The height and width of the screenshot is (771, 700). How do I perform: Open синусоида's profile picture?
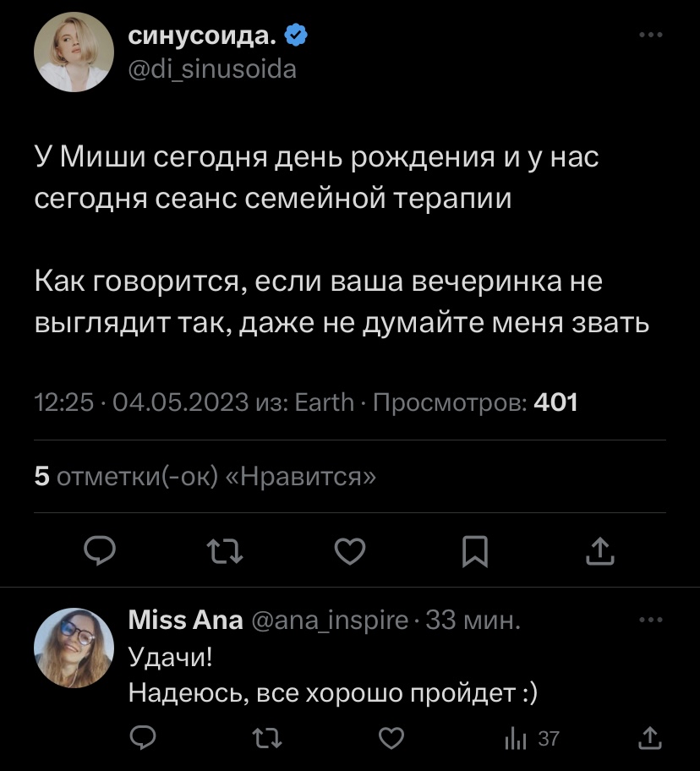click(74, 52)
